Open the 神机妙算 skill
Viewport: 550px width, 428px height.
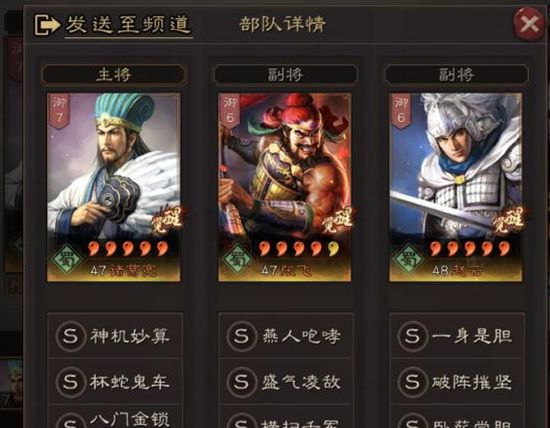pyautogui.click(x=115, y=336)
